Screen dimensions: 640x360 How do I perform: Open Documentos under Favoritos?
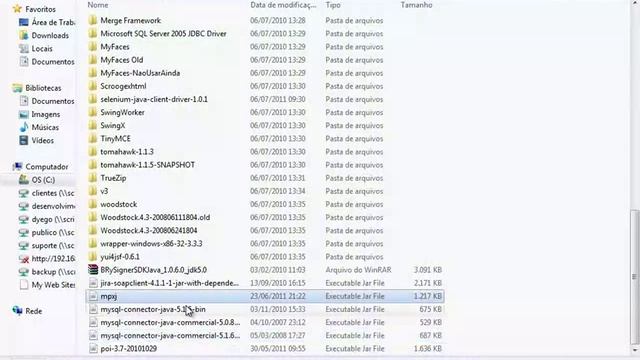pos(53,62)
